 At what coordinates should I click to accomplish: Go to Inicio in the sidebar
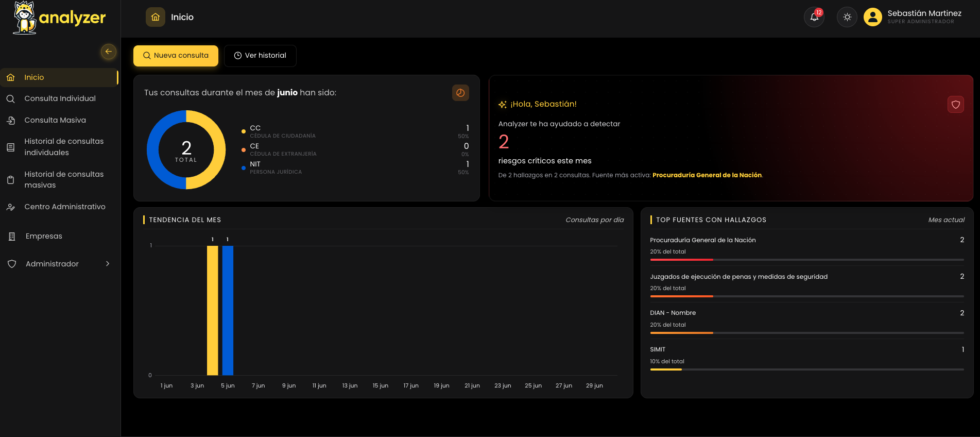[59, 77]
